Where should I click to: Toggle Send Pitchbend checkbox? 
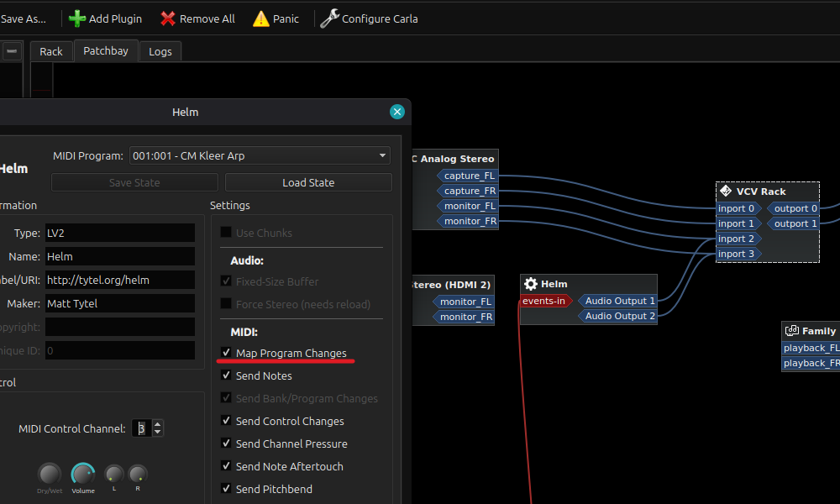226,489
